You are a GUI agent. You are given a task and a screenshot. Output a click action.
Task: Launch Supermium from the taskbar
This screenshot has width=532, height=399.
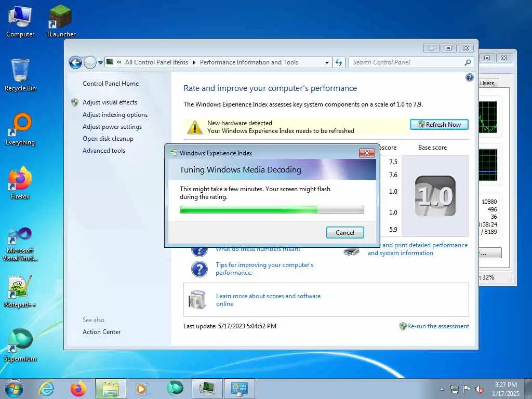(175, 388)
